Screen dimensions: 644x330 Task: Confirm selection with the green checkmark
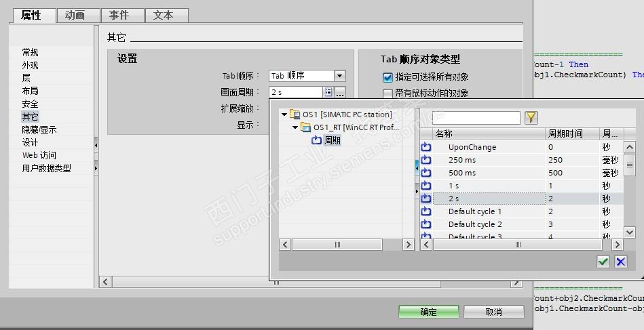tap(603, 262)
